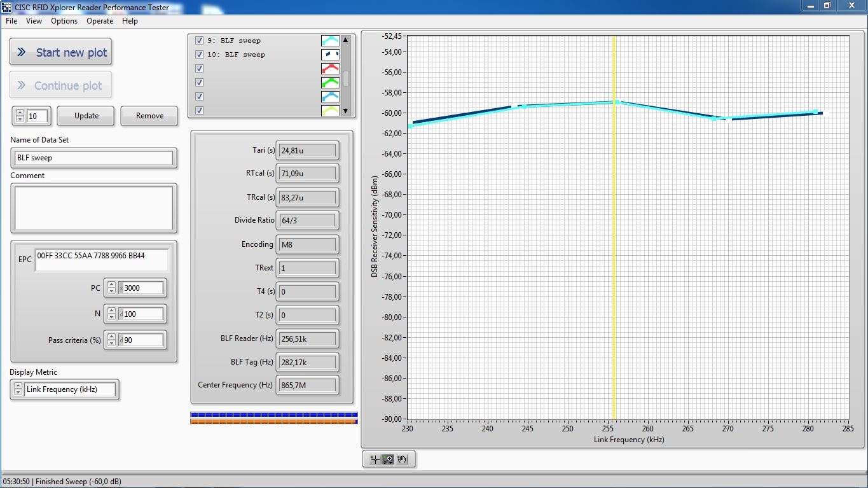The width and height of the screenshot is (868, 488).
Task: Select the hand pan tool
Action: click(402, 459)
